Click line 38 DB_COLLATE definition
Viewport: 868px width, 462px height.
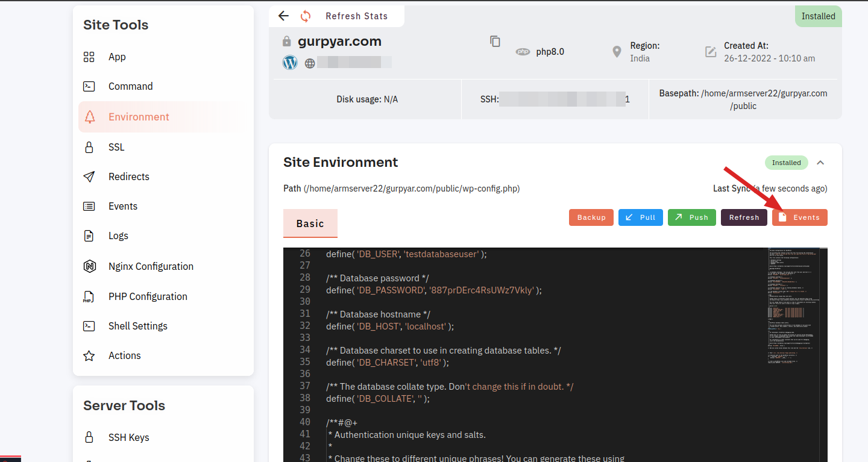tap(378, 398)
